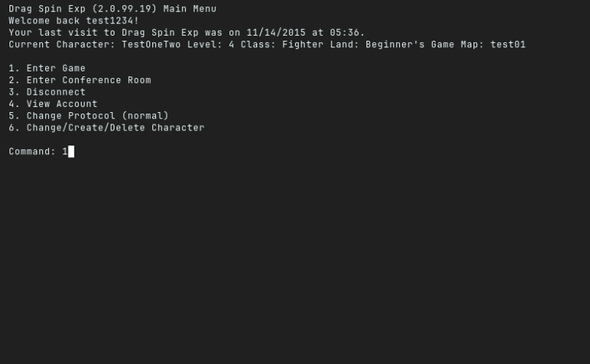
Task: Click "5. Change Protocol (normal)" line
Action: (x=89, y=116)
